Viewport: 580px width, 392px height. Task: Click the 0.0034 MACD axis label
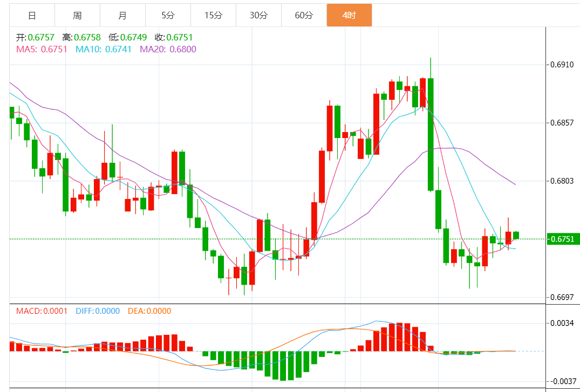click(562, 323)
